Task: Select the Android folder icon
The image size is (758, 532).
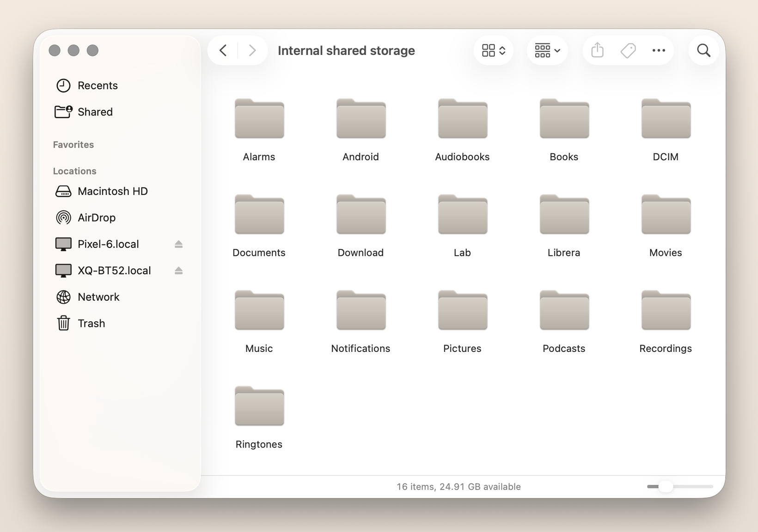Action: [x=361, y=118]
